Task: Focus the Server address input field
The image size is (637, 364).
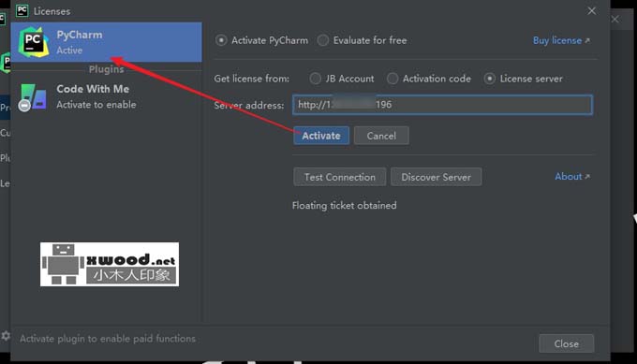Action: [442, 105]
